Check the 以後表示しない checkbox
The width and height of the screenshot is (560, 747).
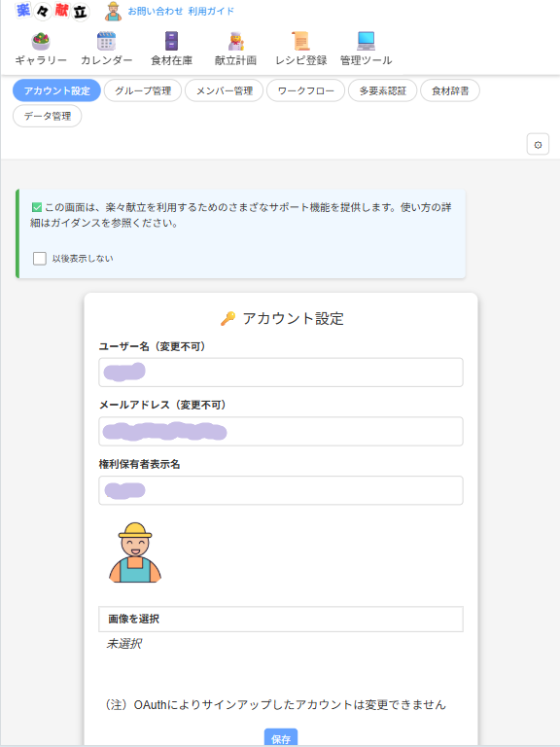pos(40,259)
